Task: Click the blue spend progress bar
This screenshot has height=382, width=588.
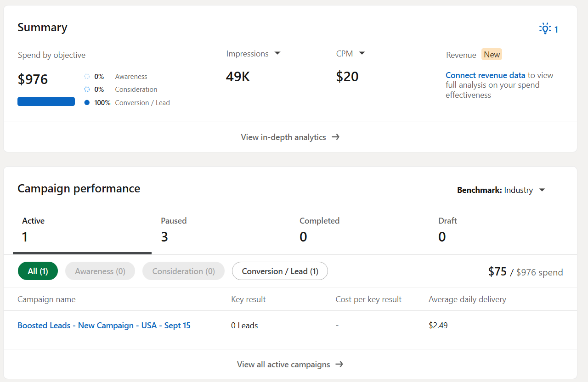Action: (46, 101)
